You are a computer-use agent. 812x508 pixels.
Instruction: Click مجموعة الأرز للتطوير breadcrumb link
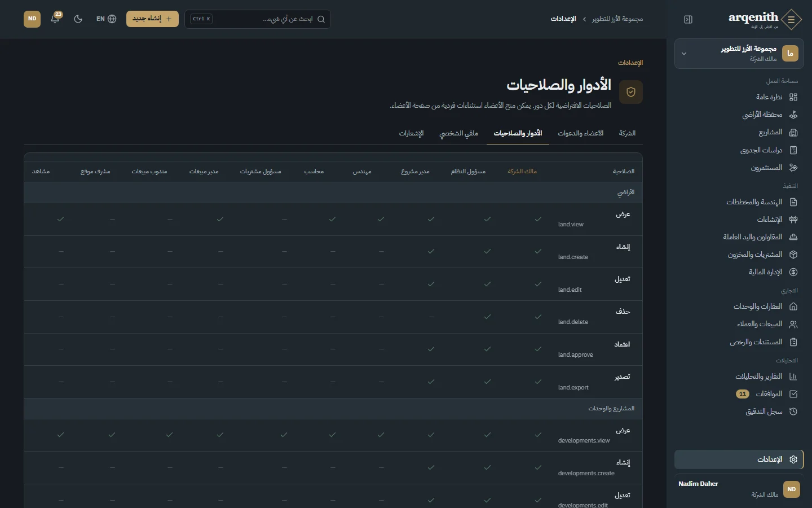(x=617, y=19)
